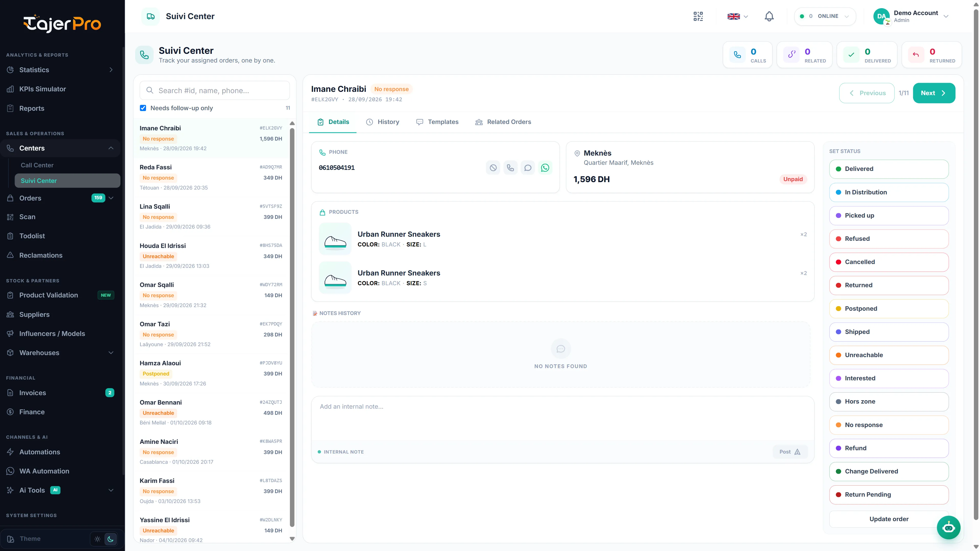Open the ONLINE status dropdown
Viewport: 980px width, 551px height.
tap(825, 16)
